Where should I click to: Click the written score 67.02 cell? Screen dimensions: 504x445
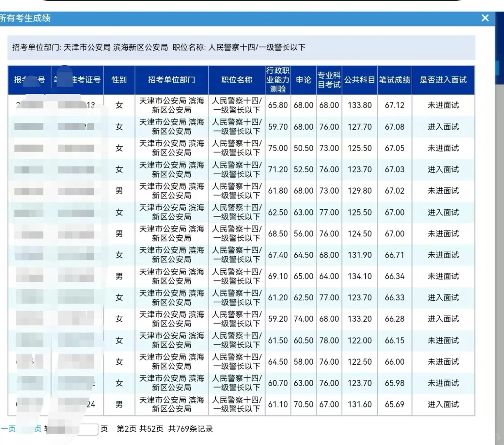tap(395, 191)
